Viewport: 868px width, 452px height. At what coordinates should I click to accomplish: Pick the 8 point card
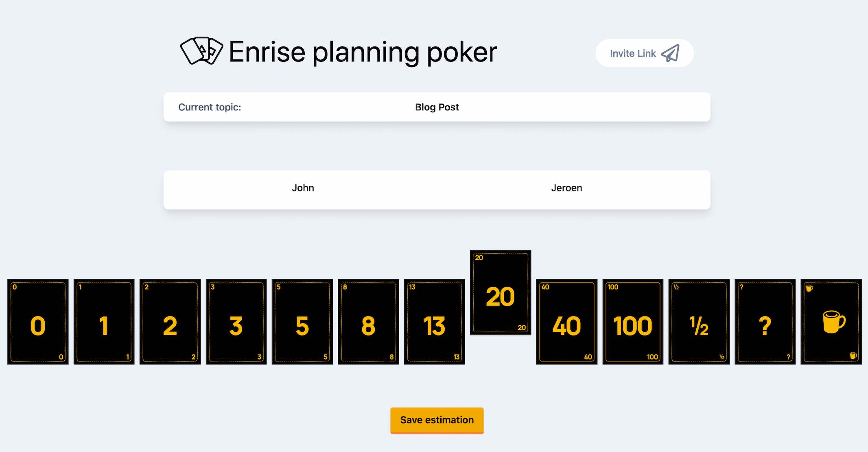[x=368, y=322]
